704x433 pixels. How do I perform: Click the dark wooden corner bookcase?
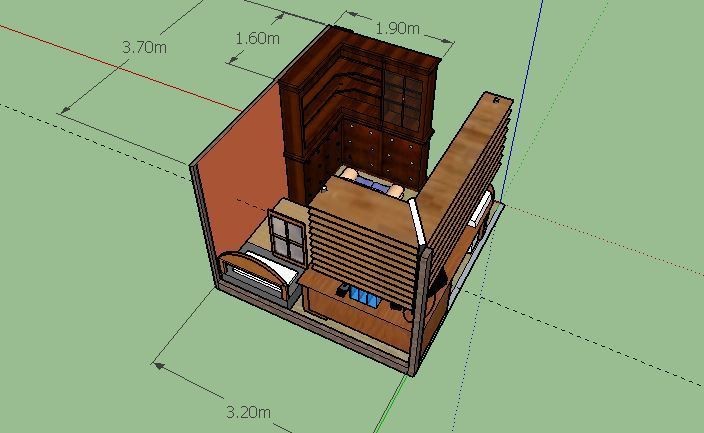pyautogui.click(x=357, y=112)
